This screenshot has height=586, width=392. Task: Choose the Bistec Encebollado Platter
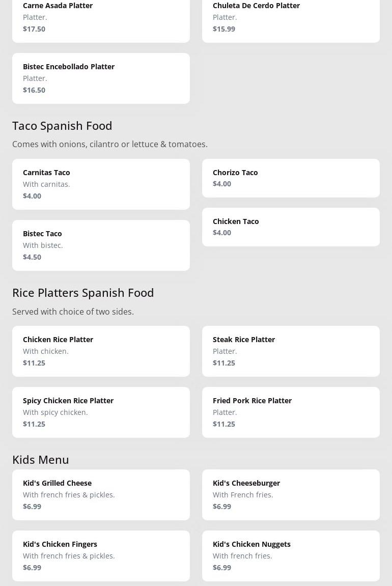101,78
